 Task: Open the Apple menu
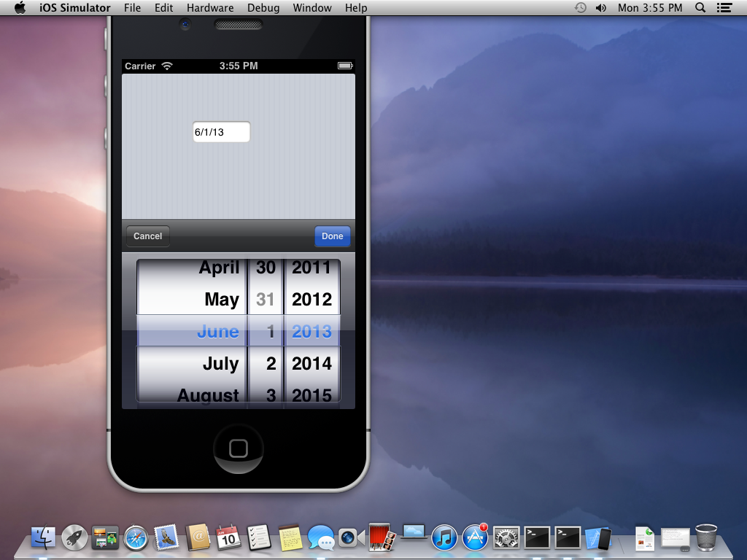[20, 7]
